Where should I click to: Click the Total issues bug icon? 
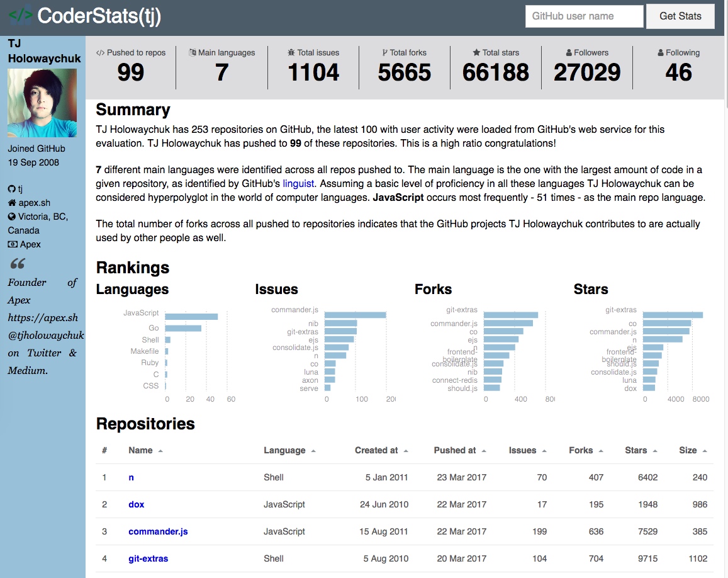[x=291, y=52]
